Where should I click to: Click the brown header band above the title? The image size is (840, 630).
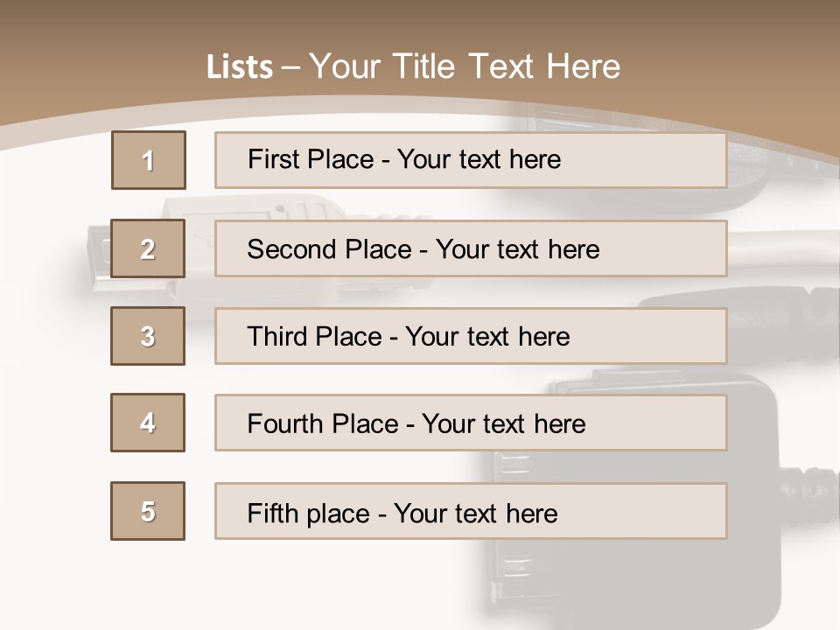[420, 22]
